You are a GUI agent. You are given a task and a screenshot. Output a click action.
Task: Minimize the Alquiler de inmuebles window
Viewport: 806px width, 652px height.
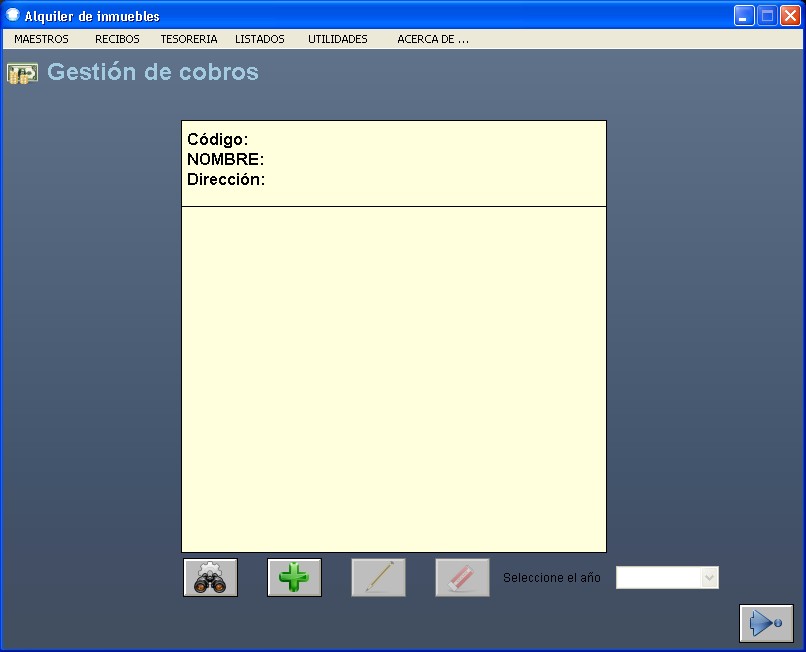[743, 16]
